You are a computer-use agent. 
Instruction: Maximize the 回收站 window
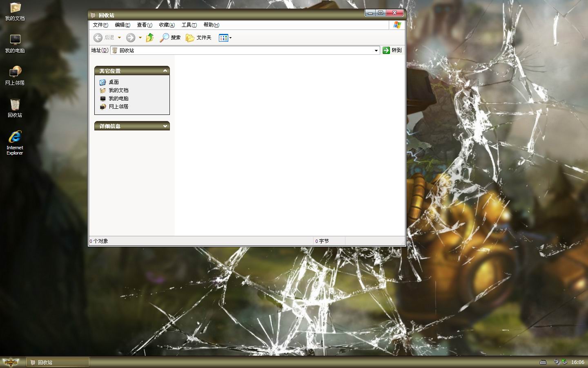381,13
